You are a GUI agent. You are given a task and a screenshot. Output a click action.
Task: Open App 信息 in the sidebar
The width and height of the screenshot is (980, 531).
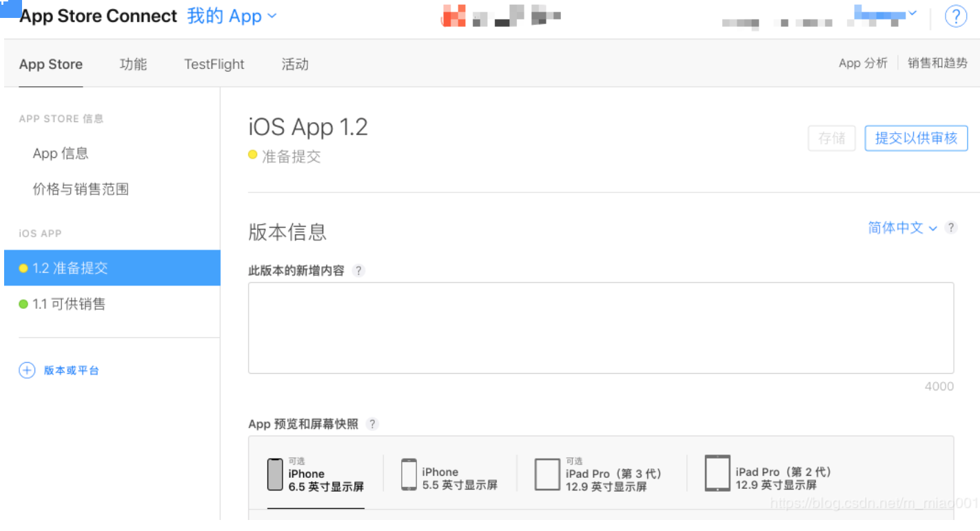tap(61, 153)
